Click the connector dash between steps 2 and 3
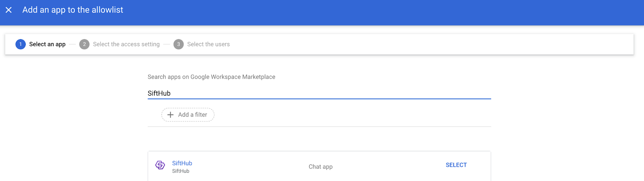This screenshot has width=644, height=181. click(167, 44)
